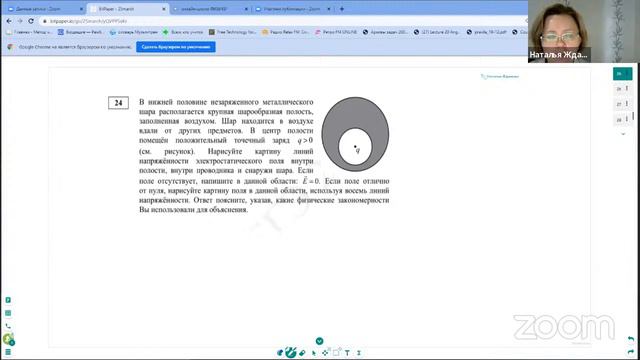640x360 pixels.
Task: Click the Zoom video thumbnail of Наталья
Action: point(584,31)
